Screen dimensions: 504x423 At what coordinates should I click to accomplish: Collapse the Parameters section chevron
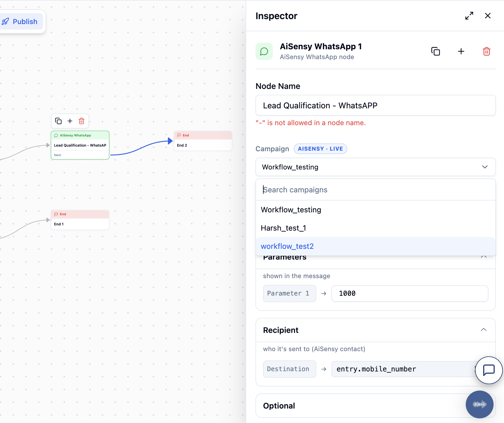tap(483, 257)
